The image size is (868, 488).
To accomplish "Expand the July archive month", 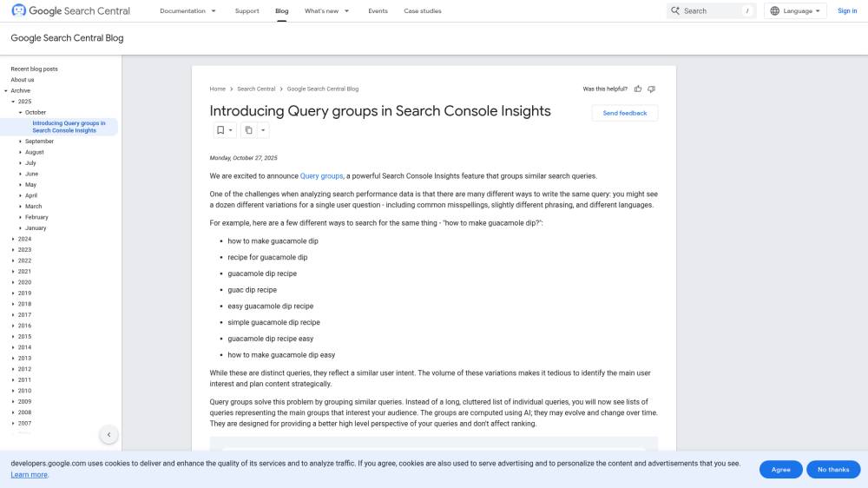I will click(x=21, y=163).
